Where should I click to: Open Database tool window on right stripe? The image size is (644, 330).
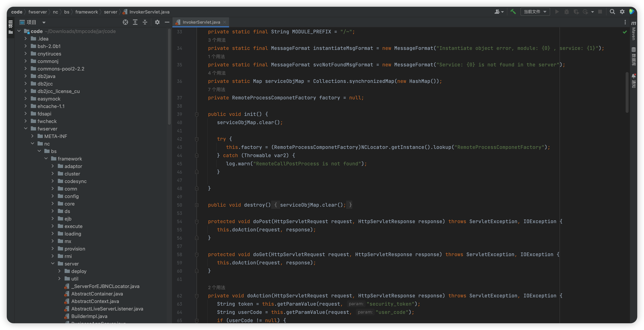pos(633,57)
